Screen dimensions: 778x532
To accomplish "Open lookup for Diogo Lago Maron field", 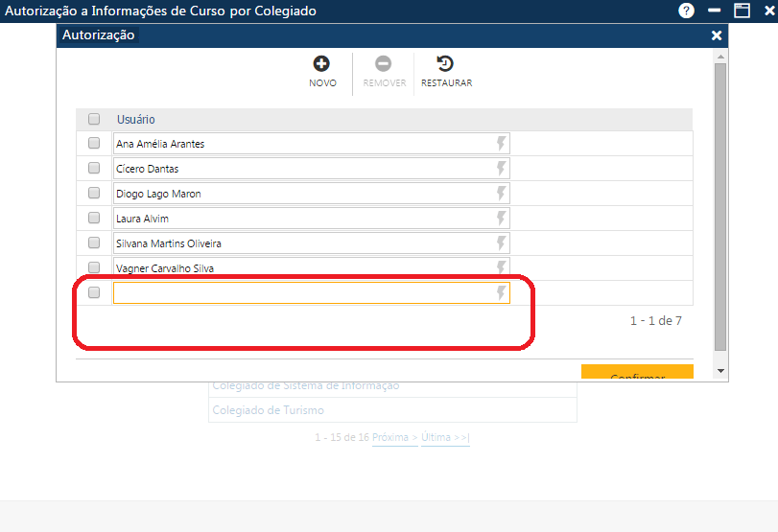I will [500, 194].
